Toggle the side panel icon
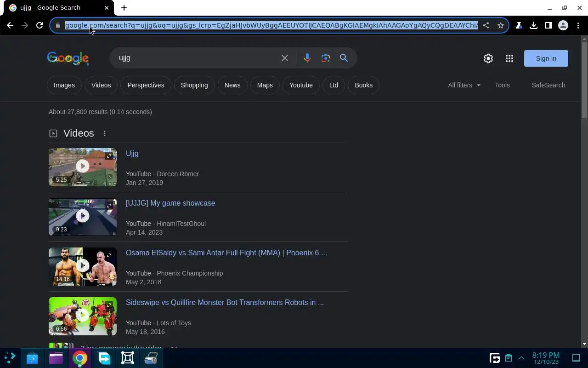Screen dimensions: 588x368 (548, 25)
